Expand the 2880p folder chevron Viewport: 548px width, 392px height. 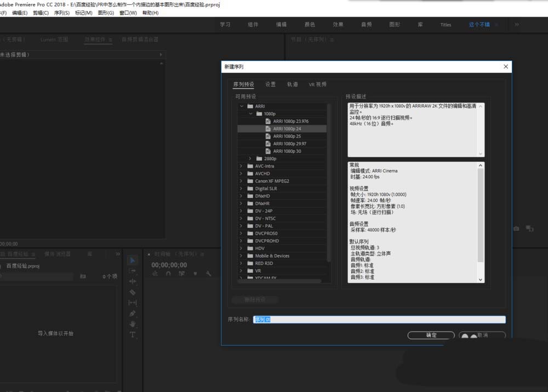click(250, 158)
